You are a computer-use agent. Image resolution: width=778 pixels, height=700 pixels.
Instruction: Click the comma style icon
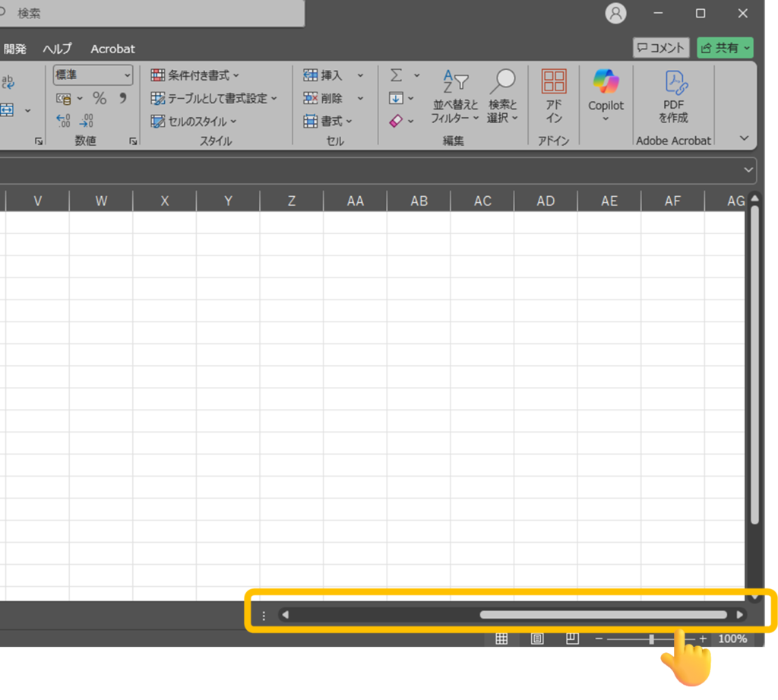coord(122,98)
